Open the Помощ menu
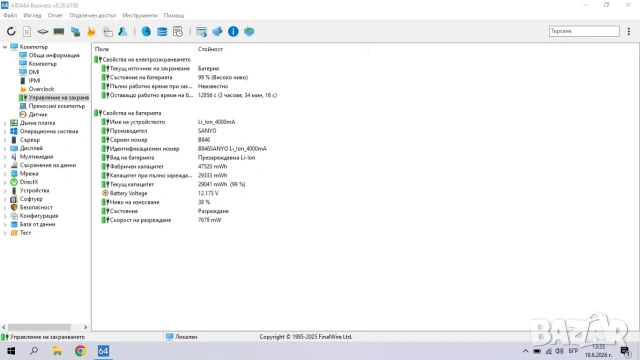Image resolution: width=640 pixels, height=360 pixels. tap(174, 16)
